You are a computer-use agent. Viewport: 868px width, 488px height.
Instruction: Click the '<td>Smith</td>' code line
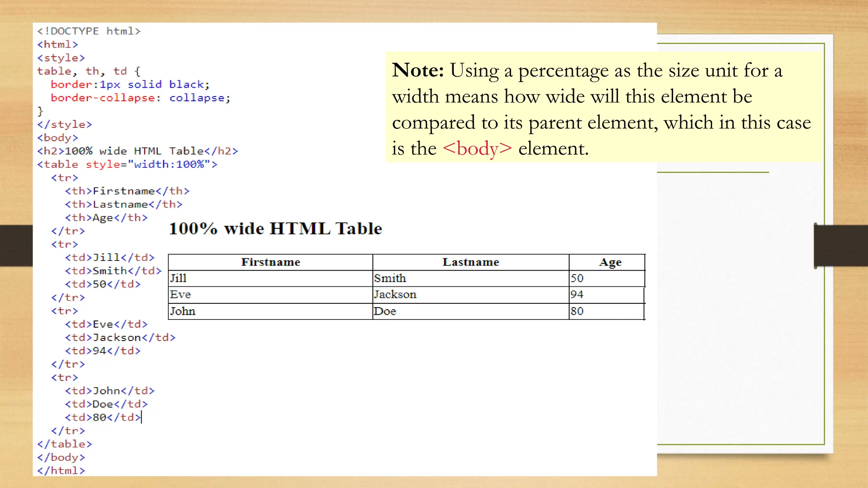coord(113,271)
